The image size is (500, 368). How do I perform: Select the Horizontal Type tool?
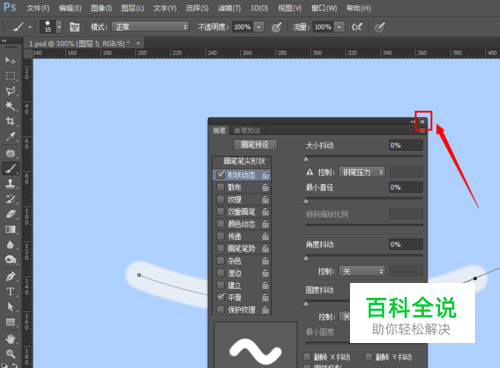[10, 292]
